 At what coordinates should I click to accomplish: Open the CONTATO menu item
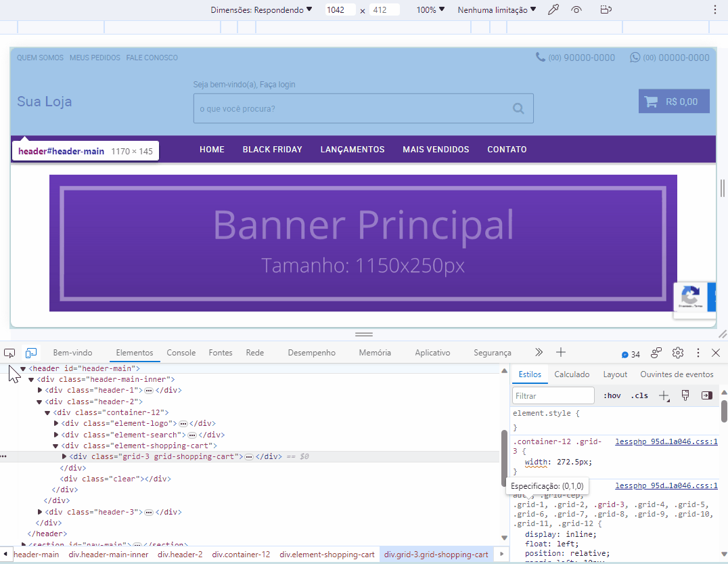tap(507, 150)
